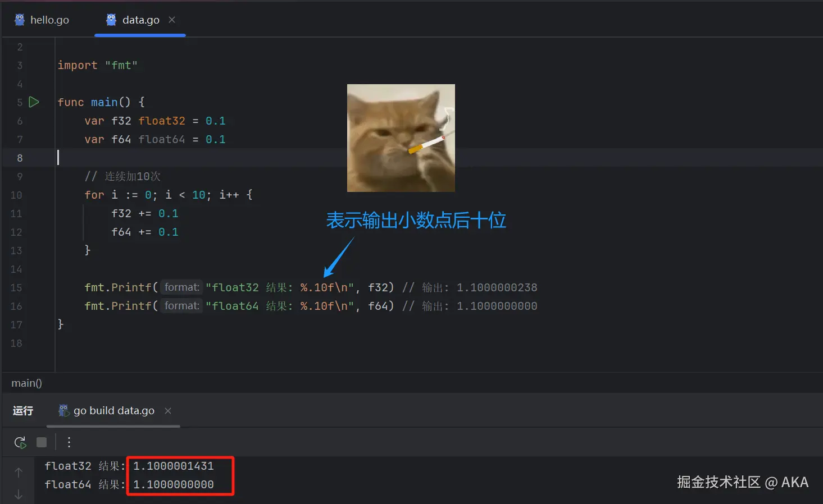The width and height of the screenshot is (823, 504).
Task: Click the hello.go gopher file icon
Action: coord(20,20)
